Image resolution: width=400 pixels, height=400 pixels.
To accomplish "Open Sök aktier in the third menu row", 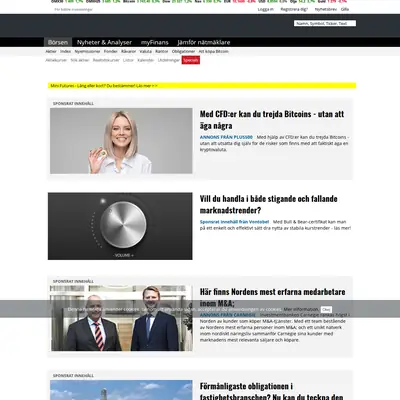I will click(x=80, y=60).
